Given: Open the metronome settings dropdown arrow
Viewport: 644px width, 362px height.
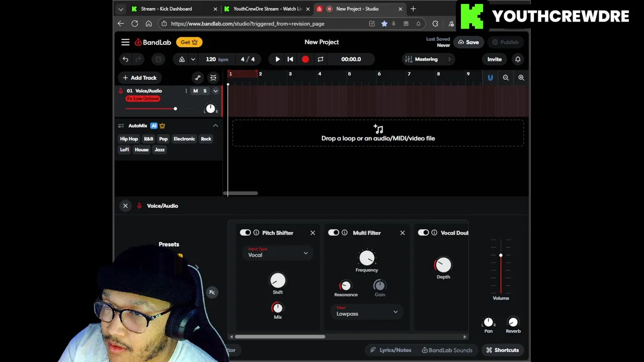Looking at the screenshot, I should point(193,59).
